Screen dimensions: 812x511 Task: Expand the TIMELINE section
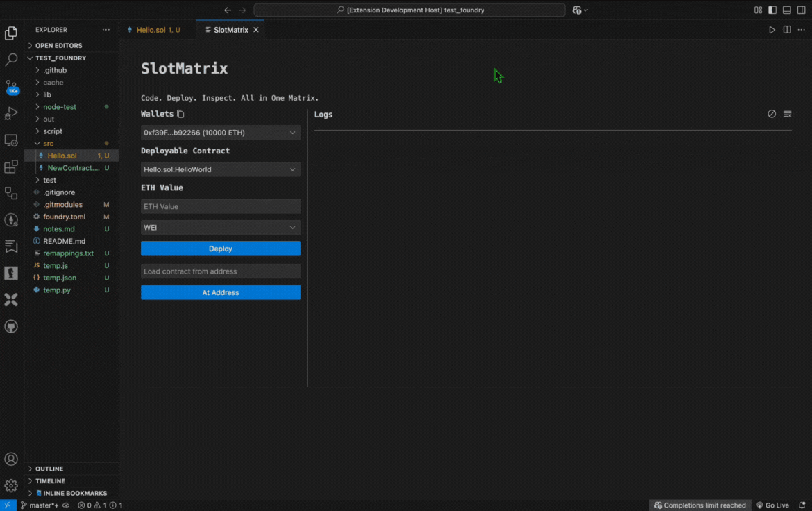(x=71, y=481)
